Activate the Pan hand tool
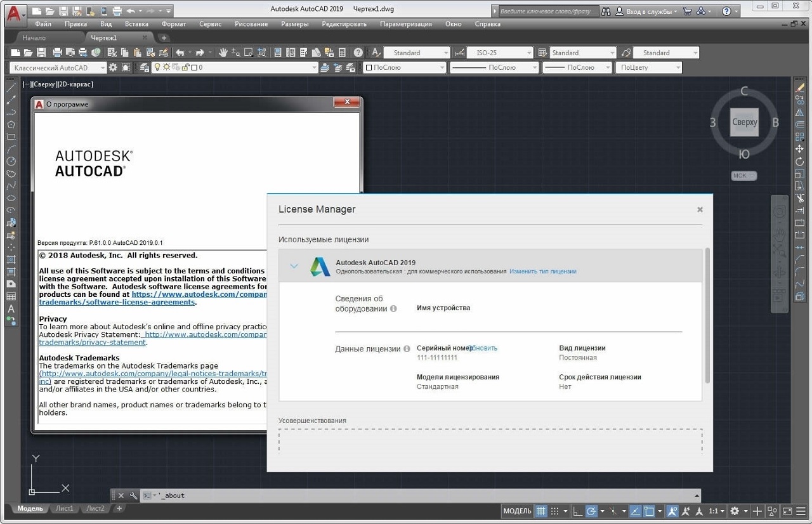The width and height of the screenshot is (812, 524). click(223, 53)
